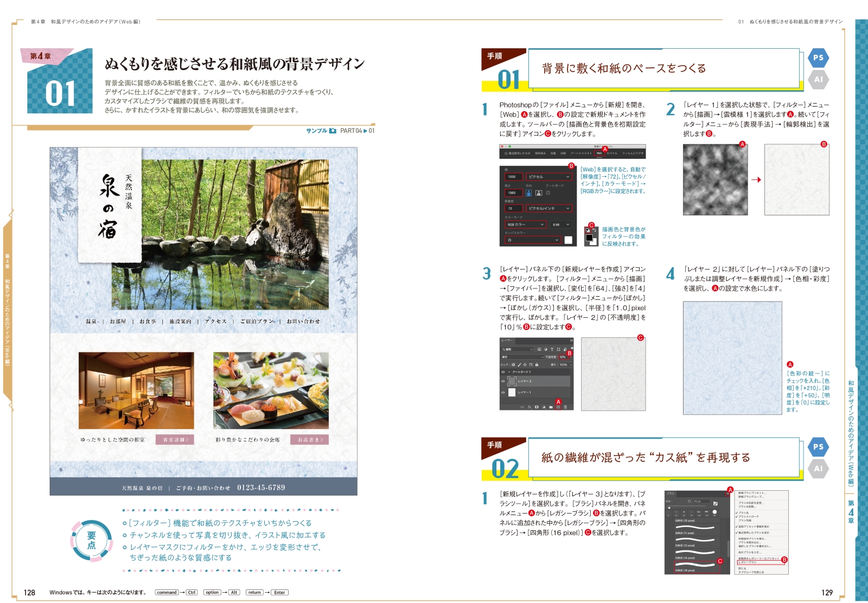The image size is (868, 603).
Task: Open the RGBカラー color mode dropdown
Action: (x=526, y=224)
